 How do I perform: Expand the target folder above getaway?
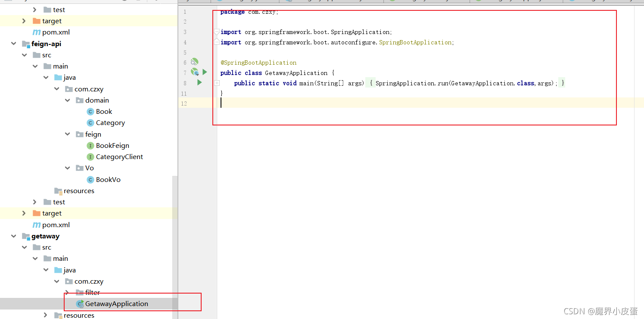24,213
